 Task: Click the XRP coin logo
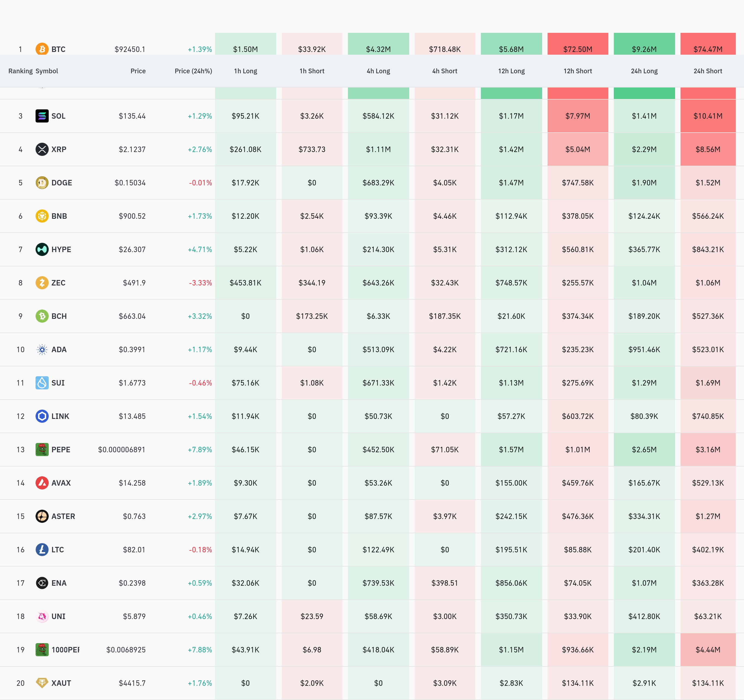[x=42, y=149]
